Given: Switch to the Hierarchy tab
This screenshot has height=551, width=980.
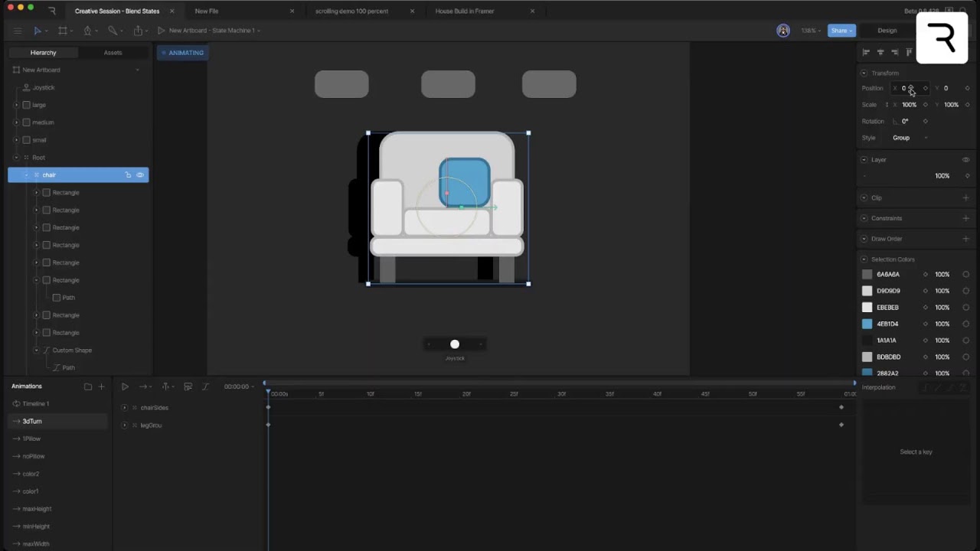Looking at the screenshot, I should 43,53.
